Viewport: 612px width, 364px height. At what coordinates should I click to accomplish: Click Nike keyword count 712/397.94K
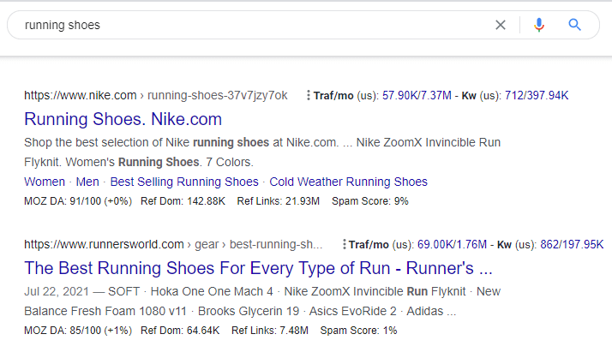click(537, 95)
